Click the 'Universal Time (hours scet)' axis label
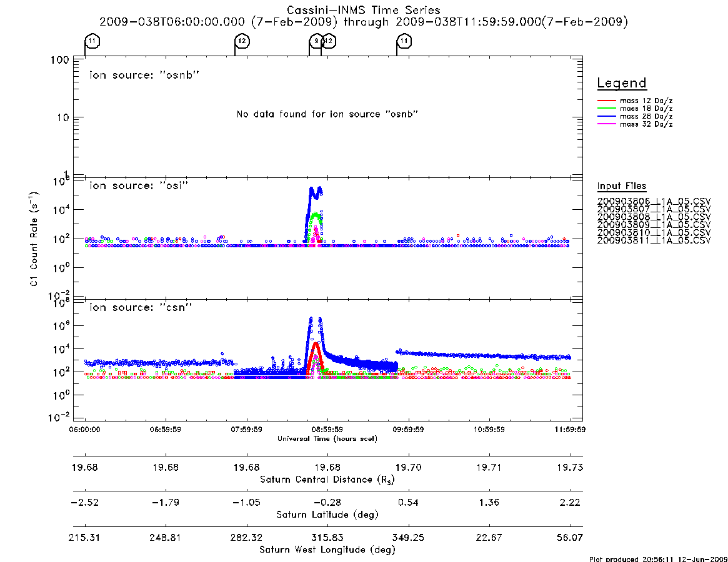 (x=327, y=438)
